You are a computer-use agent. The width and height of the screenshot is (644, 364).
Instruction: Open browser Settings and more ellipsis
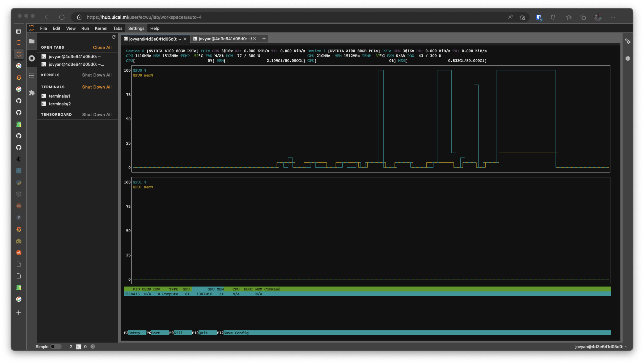coord(613,17)
